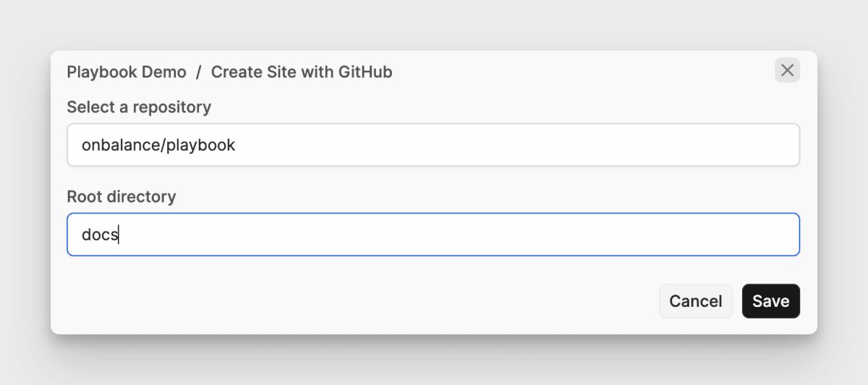Click the backdrop above the dialog
Screen dimensions: 868x385
pyautogui.click(x=434, y=25)
